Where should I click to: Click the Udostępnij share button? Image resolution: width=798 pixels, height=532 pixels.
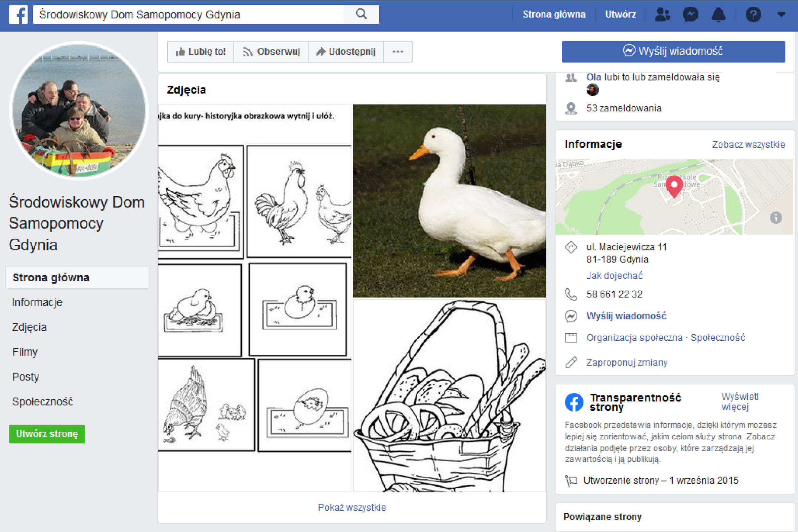(x=346, y=52)
